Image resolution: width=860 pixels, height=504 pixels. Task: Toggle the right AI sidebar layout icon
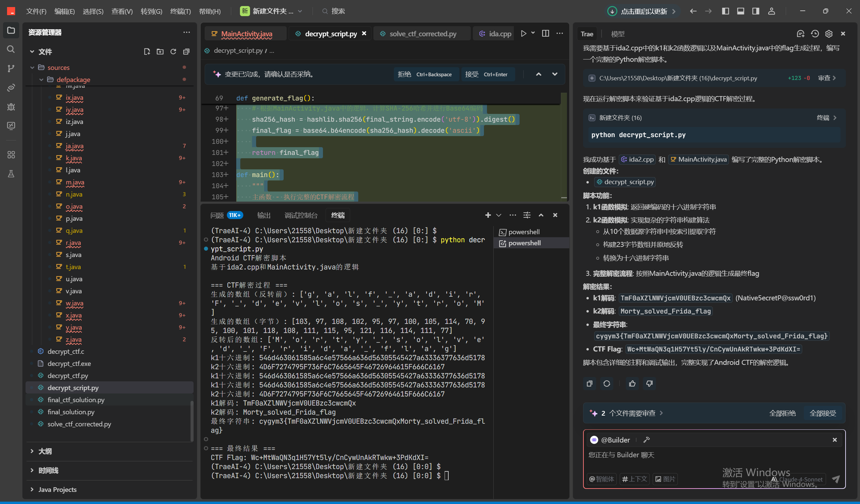755,11
